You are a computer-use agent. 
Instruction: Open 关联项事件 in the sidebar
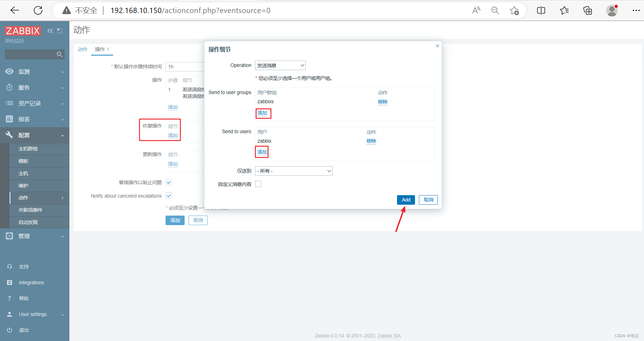pyautogui.click(x=31, y=210)
